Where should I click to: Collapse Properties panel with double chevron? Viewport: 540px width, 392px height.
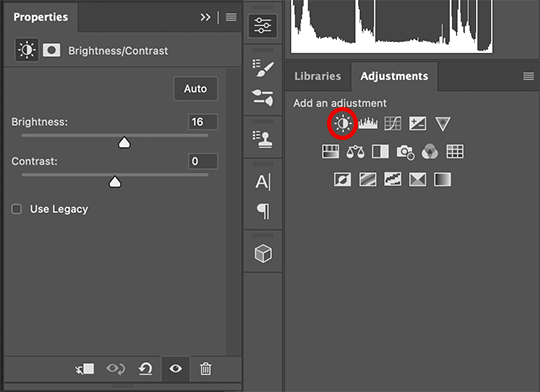205,17
